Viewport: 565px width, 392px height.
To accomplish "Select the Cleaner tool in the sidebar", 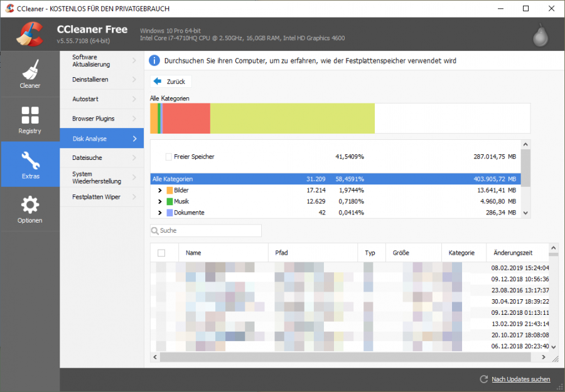I will [x=30, y=73].
